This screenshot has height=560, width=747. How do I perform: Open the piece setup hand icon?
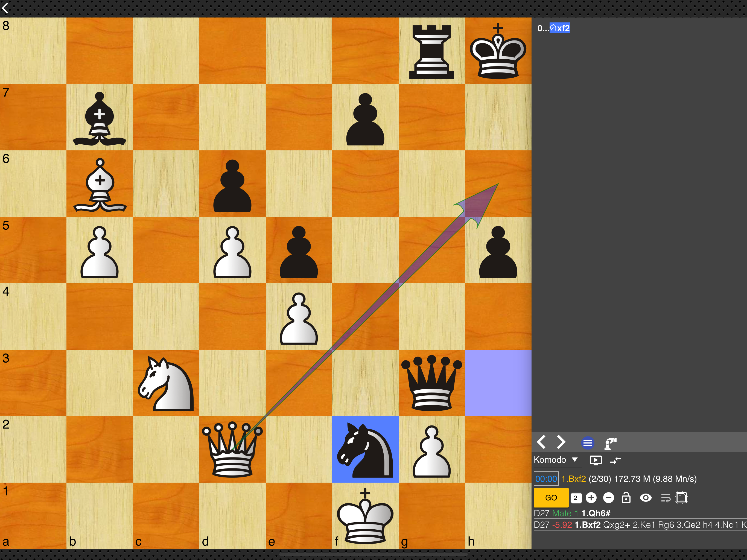[610, 443]
